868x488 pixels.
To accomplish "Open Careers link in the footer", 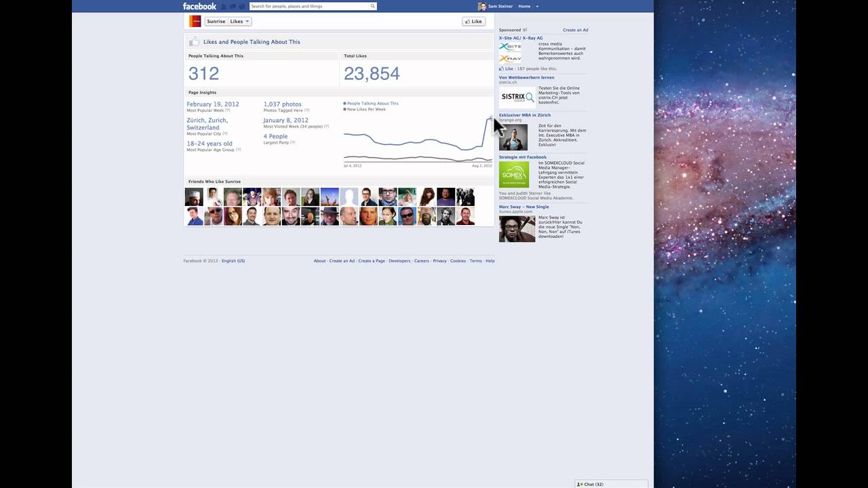I will pos(422,261).
